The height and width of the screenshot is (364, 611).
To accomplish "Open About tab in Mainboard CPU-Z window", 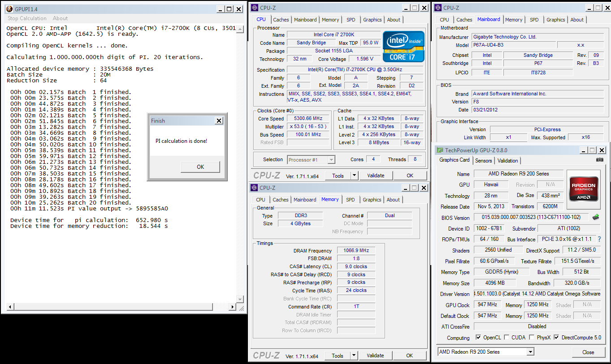I will (577, 20).
